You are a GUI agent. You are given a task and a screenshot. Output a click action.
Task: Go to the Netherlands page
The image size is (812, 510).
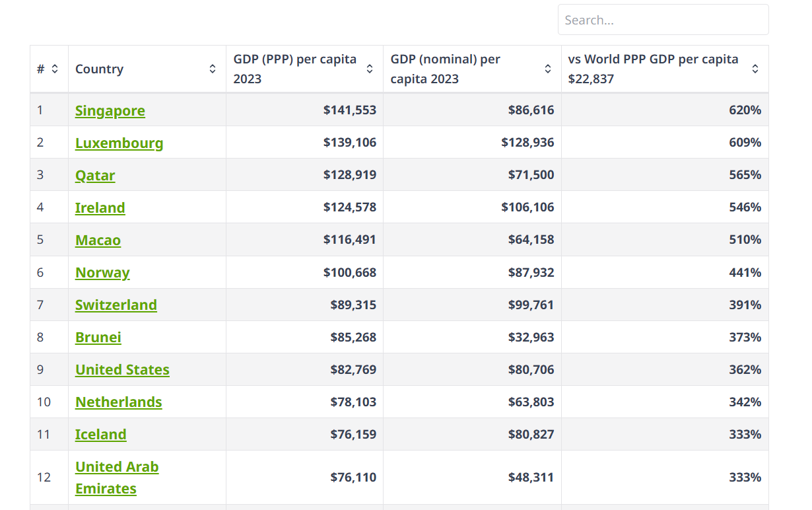pos(118,402)
